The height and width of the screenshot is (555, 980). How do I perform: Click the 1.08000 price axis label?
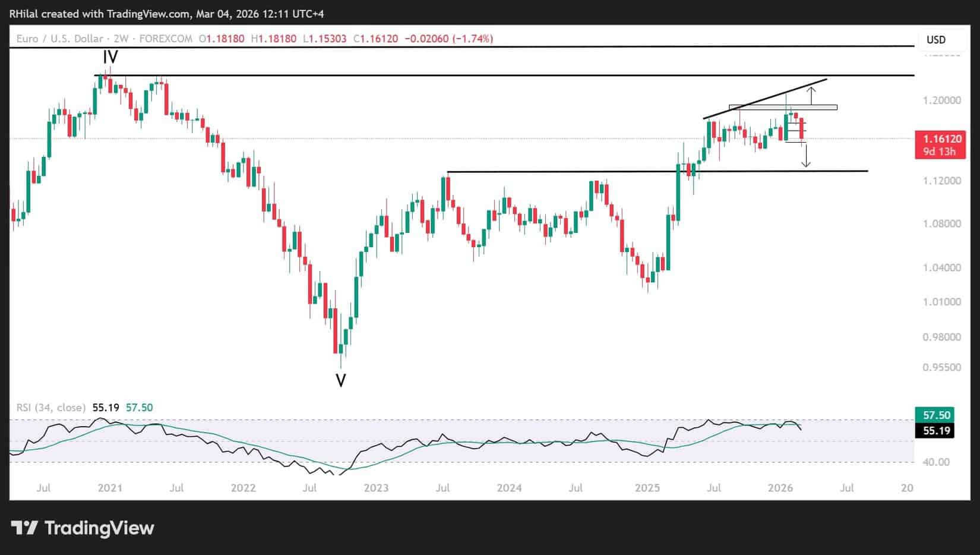[x=941, y=224]
